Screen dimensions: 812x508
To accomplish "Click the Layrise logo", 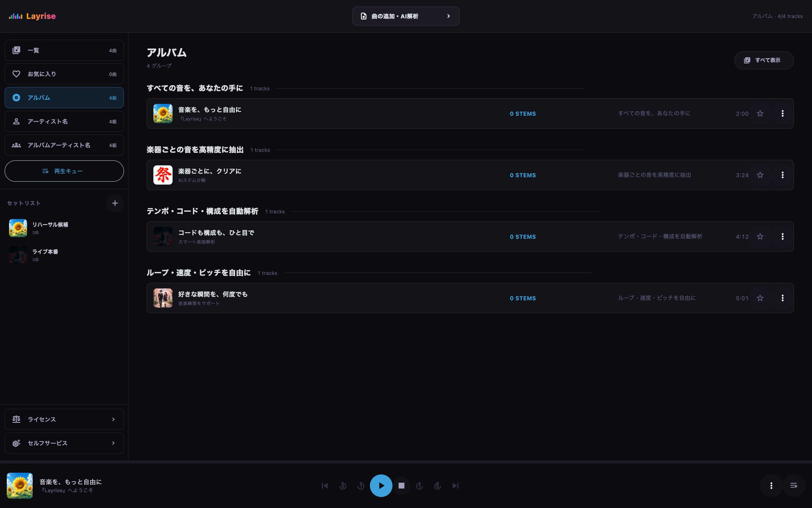I will click(32, 16).
